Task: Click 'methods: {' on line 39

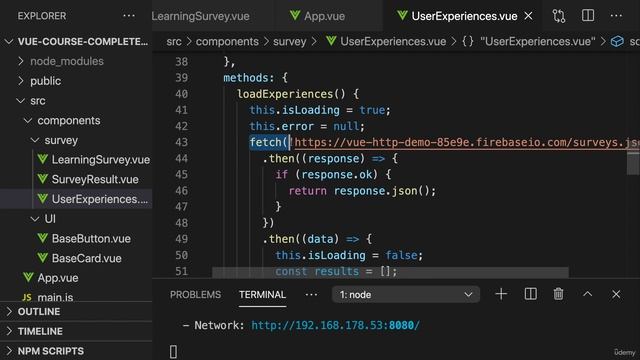Action: (256, 78)
